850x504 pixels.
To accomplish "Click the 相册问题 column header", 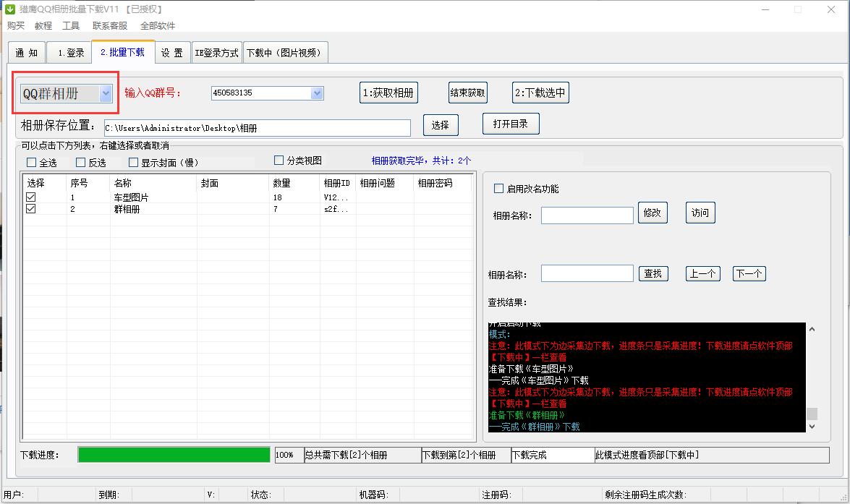I will 385,183.
